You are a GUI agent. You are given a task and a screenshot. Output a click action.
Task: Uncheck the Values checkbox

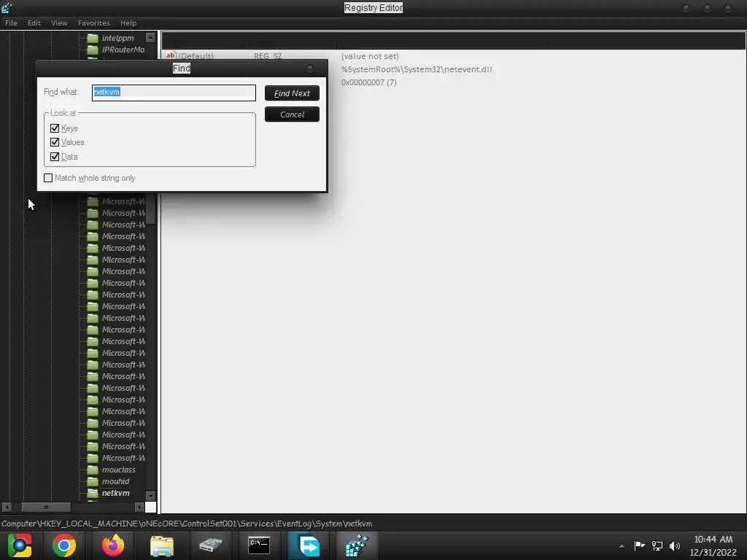point(55,142)
